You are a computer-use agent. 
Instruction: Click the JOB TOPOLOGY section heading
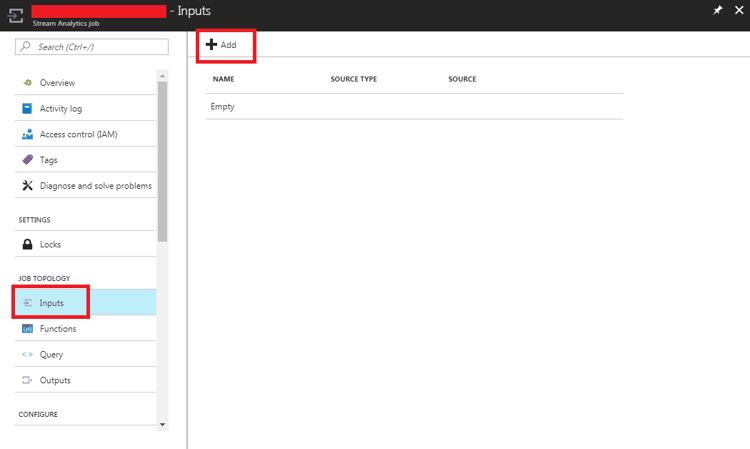44,278
